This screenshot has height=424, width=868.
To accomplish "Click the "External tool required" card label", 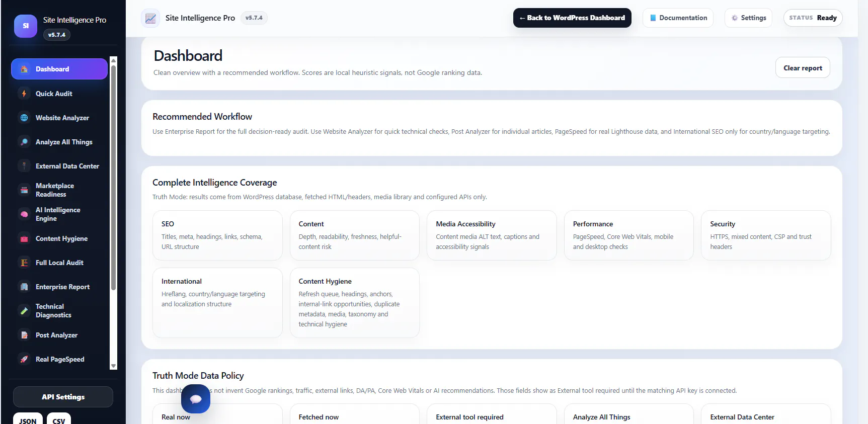I will pyautogui.click(x=469, y=417).
